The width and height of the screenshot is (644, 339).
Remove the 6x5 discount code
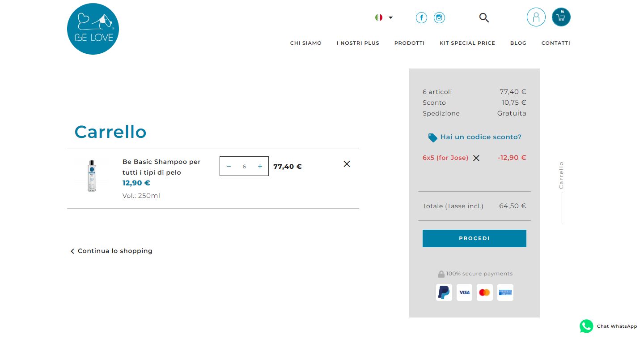click(x=476, y=158)
